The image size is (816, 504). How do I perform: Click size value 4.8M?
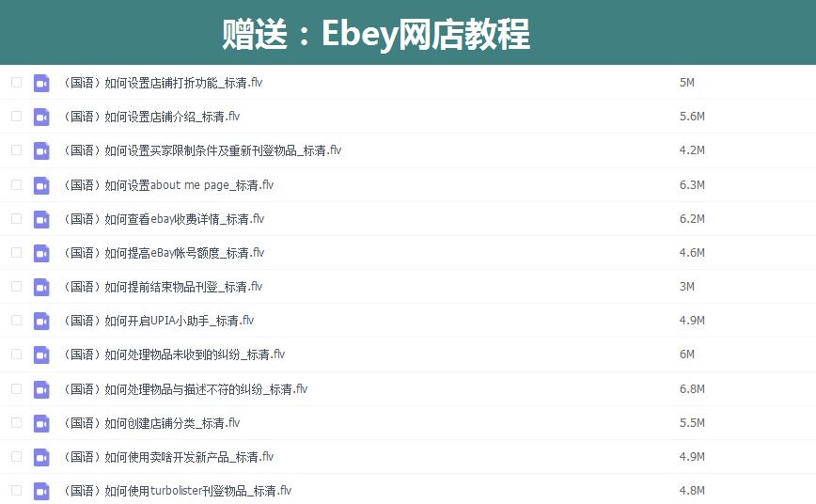692,491
